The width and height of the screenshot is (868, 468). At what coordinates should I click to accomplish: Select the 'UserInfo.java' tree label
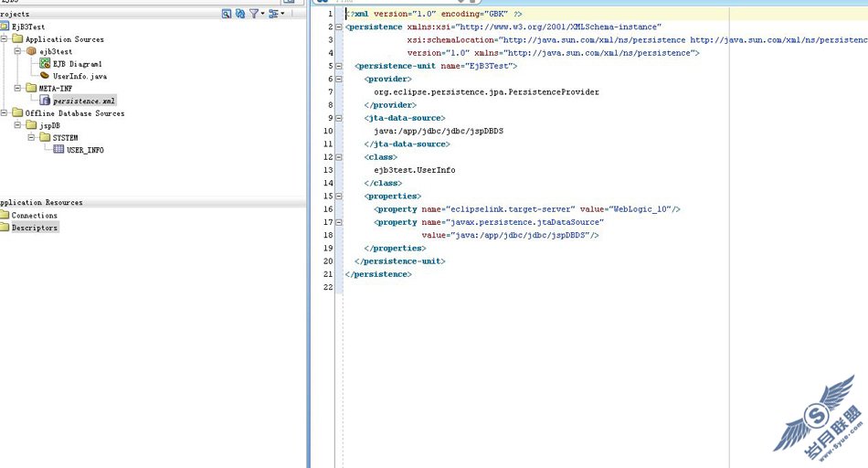pos(79,77)
